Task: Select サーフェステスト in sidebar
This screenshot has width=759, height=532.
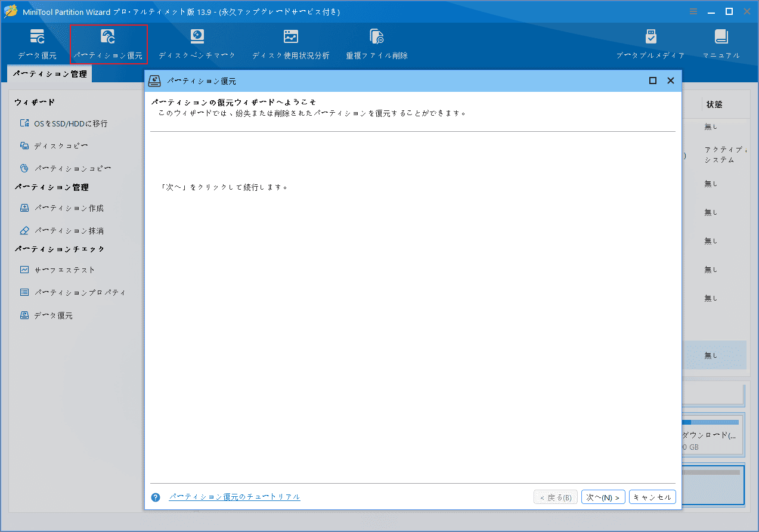Action: 64,270
